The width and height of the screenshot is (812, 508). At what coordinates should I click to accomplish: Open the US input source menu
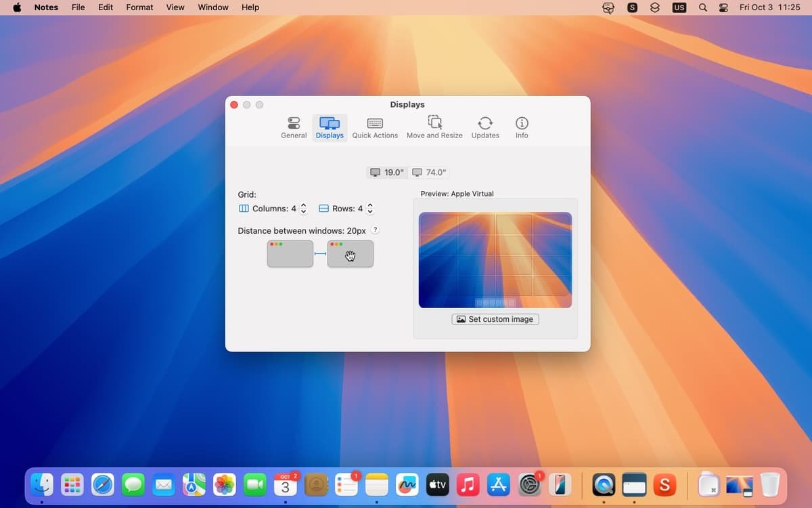(x=679, y=7)
